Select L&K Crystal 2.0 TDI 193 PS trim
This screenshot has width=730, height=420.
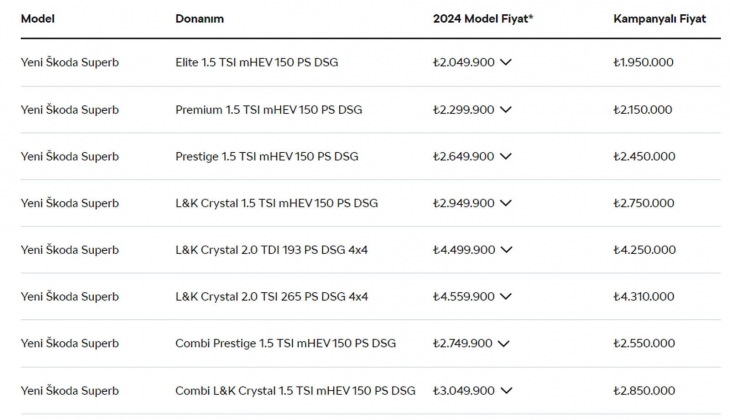[x=271, y=250]
